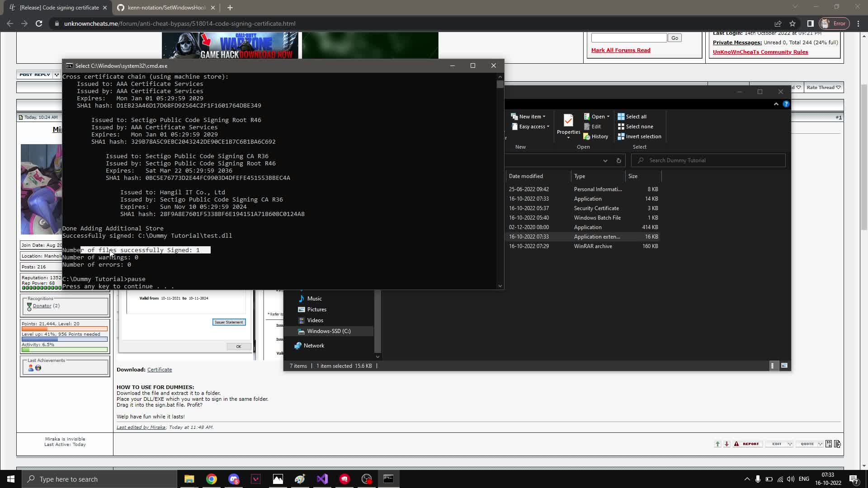Click the green upvote arrow on post
This screenshot has height=488, width=868.
pyautogui.click(x=717, y=444)
